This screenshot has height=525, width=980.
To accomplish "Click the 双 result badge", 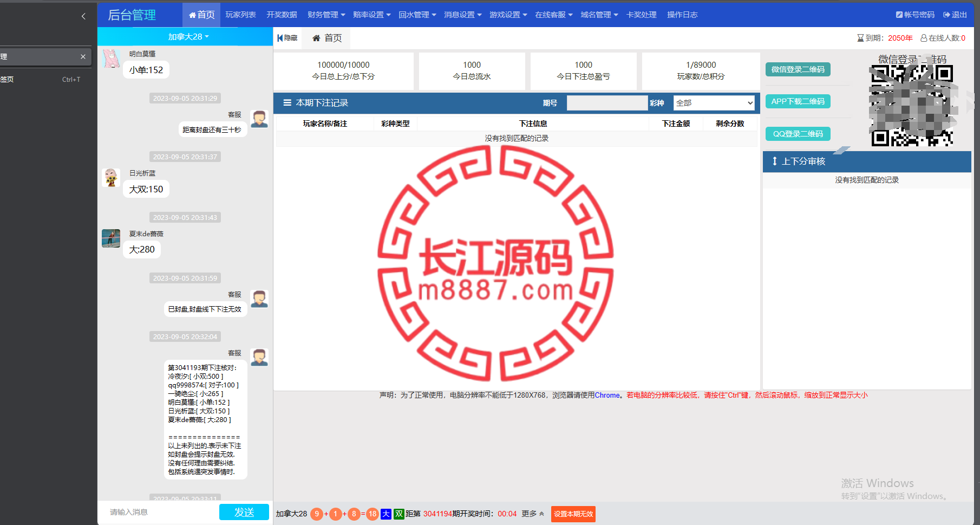I will (x=399, y=514).
